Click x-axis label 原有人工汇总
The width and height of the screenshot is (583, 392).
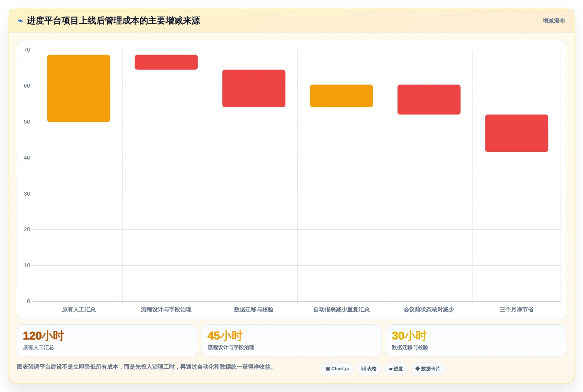pyautogui.click(x=78, y=310)
